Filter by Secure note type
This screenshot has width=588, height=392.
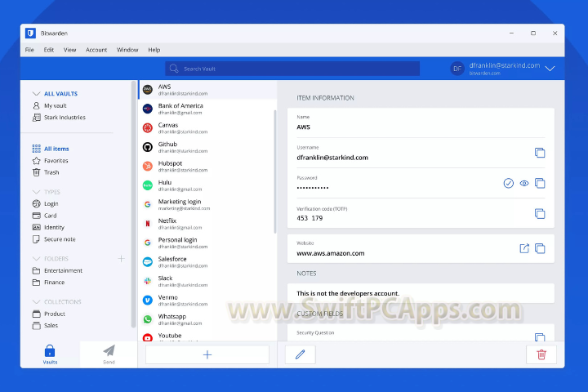[60, 239]
